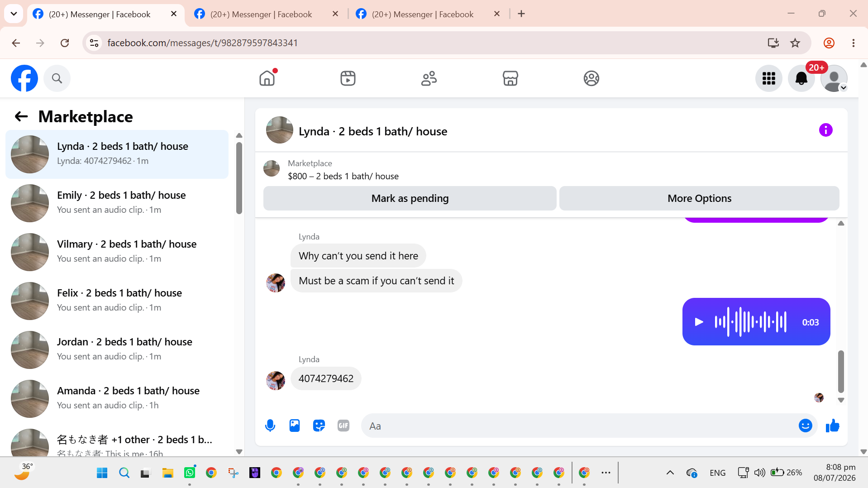Viewport: 868px width, 488px height.
Task: Select Lynda's conversation in the list
Action: pyautogui.click(x=117, y=154)
